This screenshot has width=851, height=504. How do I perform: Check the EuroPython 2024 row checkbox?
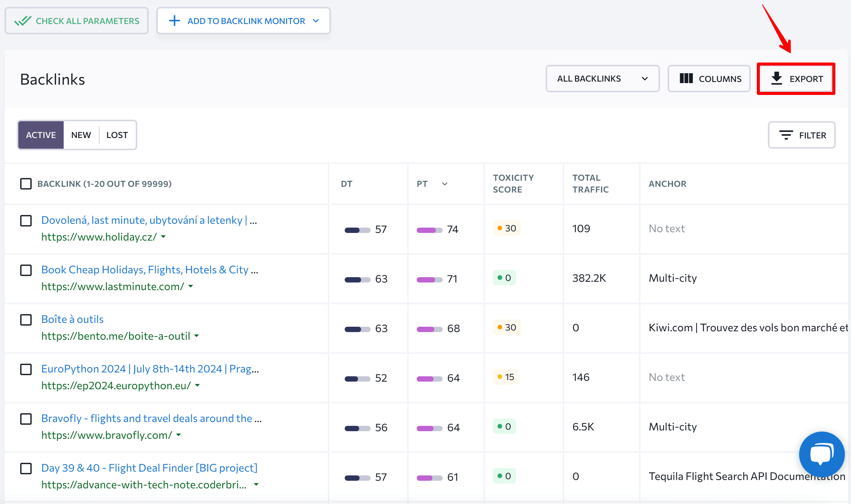coord(26,369)
